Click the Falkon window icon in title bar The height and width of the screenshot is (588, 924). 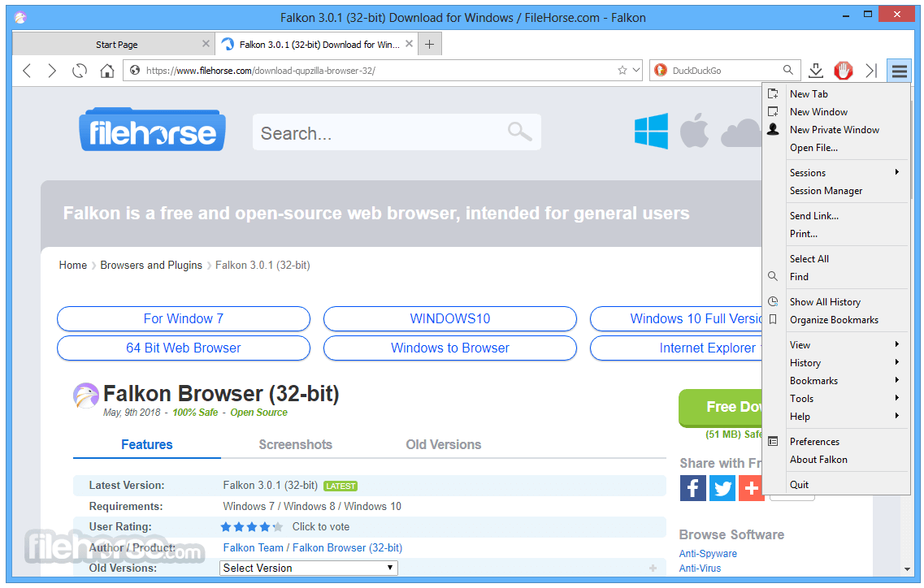(20, 18)
